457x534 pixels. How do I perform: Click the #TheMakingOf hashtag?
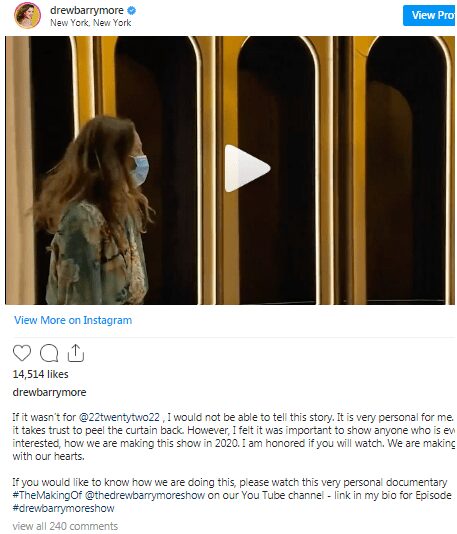pyautogui.click(x=47, y=495)
